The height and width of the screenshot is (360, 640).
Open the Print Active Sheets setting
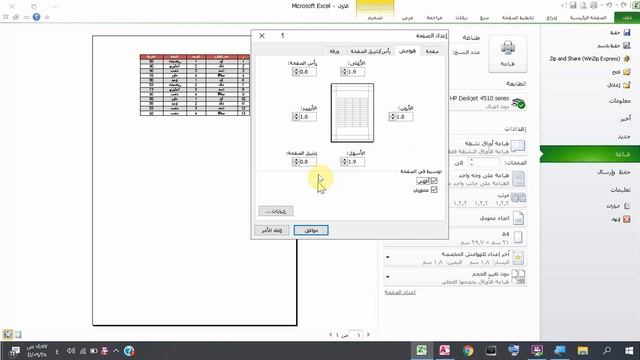(x=488, y=147)
